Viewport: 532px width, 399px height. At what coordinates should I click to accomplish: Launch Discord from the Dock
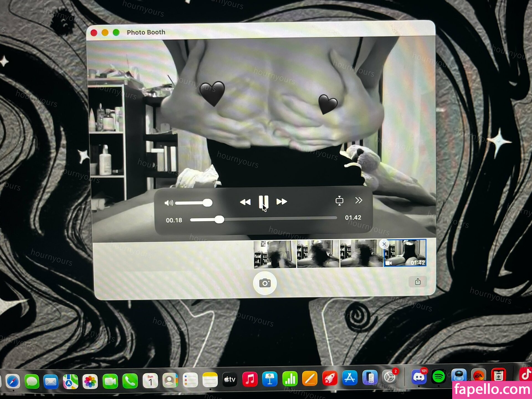(419, 377)
